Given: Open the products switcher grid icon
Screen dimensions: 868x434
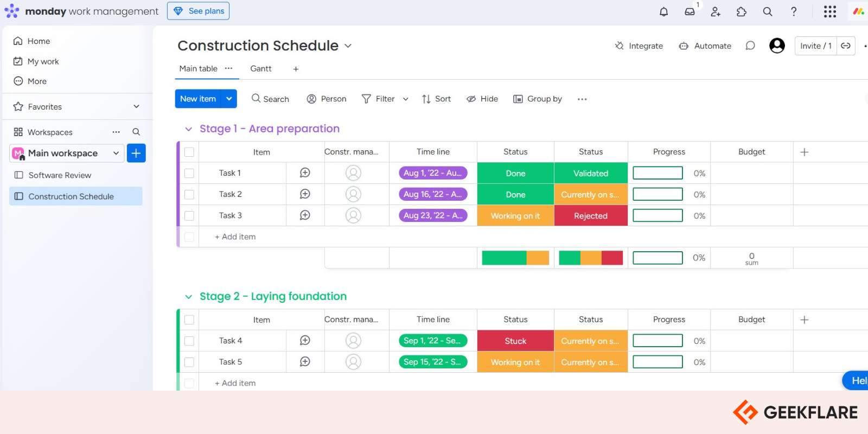Looking at the screenshot, I should point(829,11).
